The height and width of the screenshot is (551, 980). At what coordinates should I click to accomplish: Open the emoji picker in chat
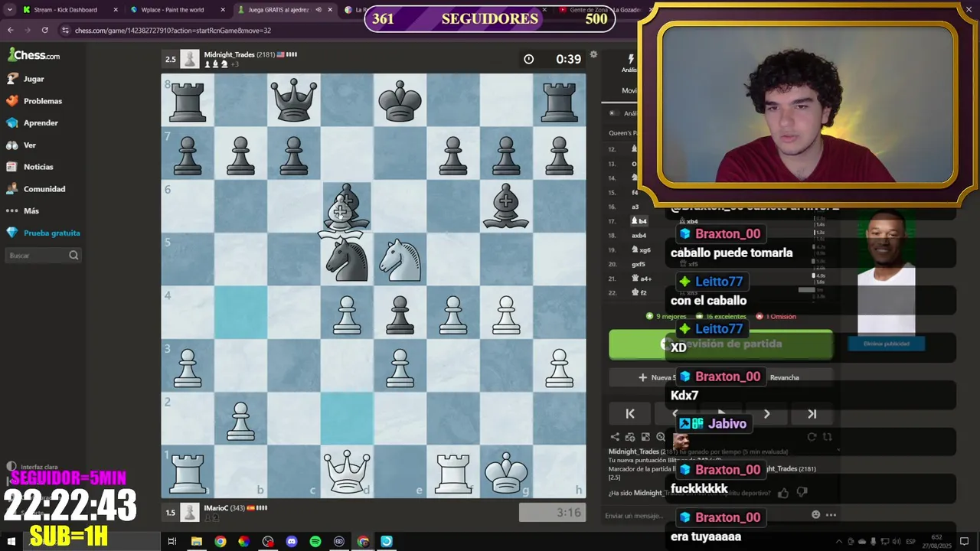[815, 515]
